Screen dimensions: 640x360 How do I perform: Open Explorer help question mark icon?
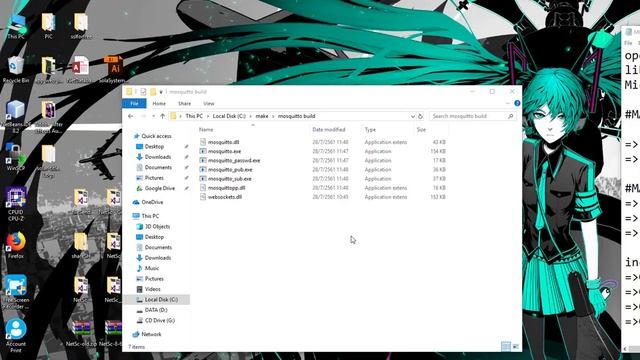[x=517, y=103]
